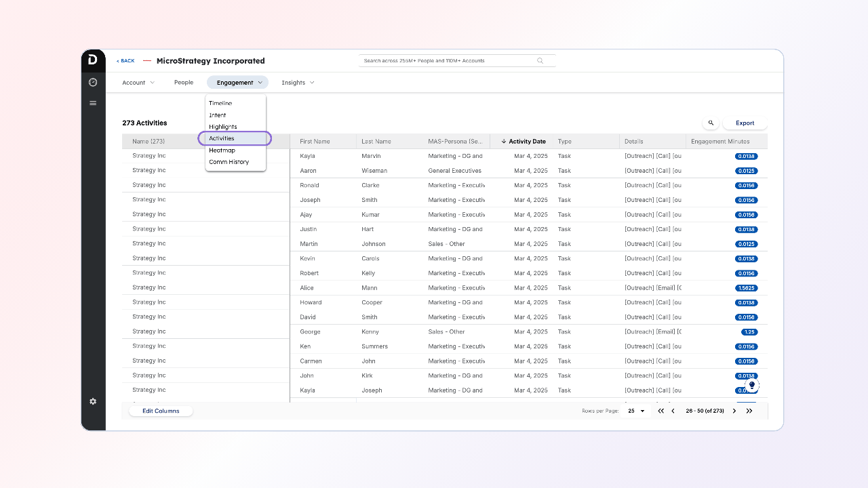The image size is (868, 488).
Task: Expand the Account dropdown tab
Action: [138, 83]
